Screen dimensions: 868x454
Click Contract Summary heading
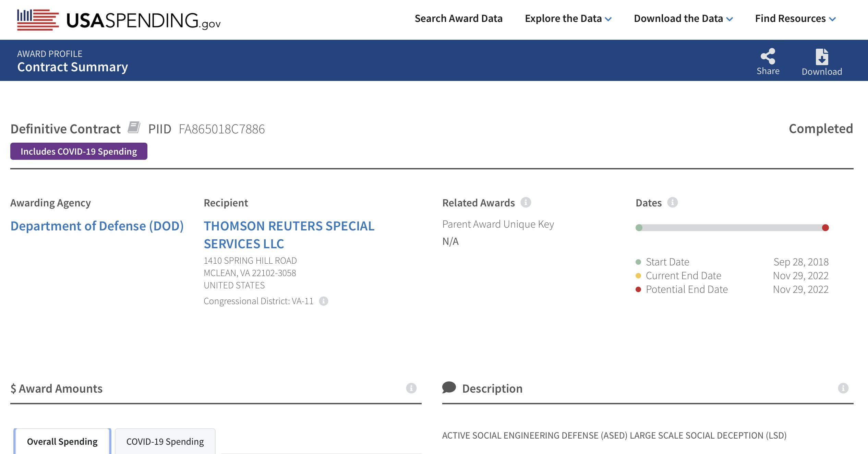tap(73, 67)
